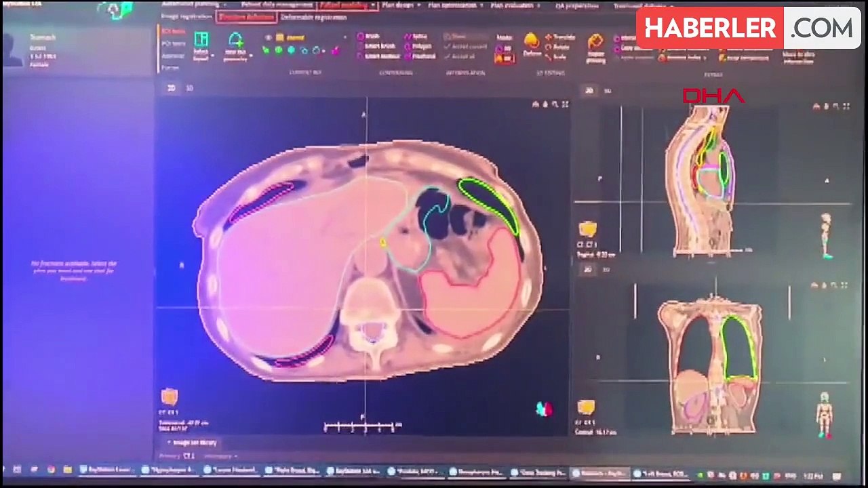Choose the Scale 3D editing tool

click(x=557, y=56)
